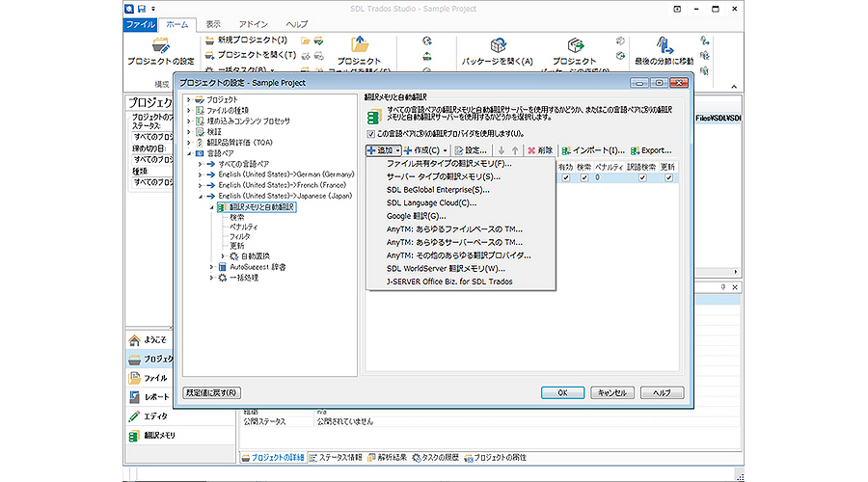Click the OK button in the dialog
The image size is (868, 482).
pyautogui.click(x=562, y=393)
